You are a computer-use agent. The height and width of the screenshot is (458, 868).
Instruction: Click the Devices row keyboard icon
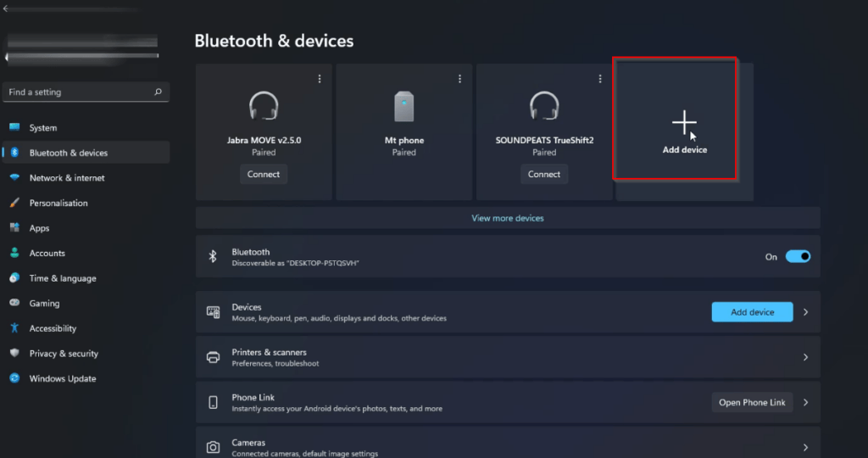click(213, 312)
